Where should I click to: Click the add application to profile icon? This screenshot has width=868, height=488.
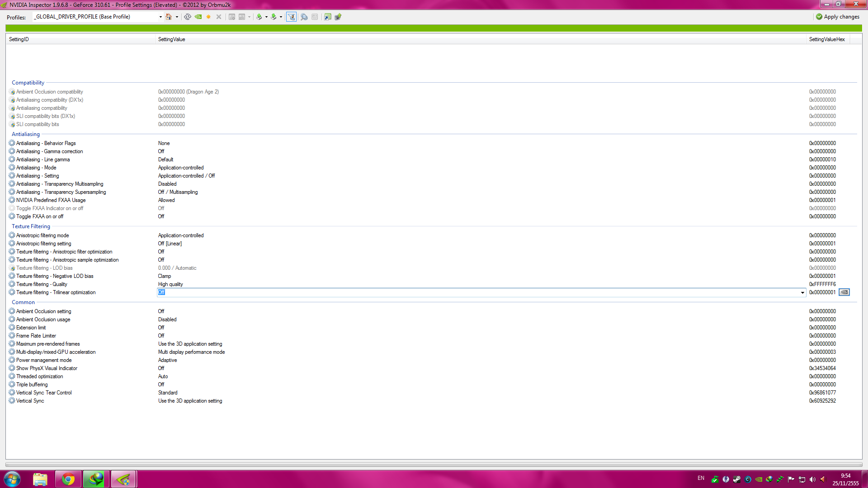(x=232, y=17)
